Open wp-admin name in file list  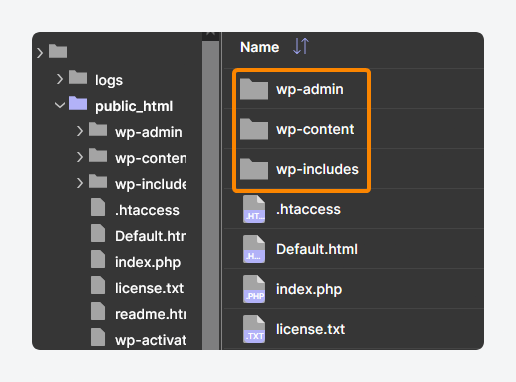click(310, 89)
